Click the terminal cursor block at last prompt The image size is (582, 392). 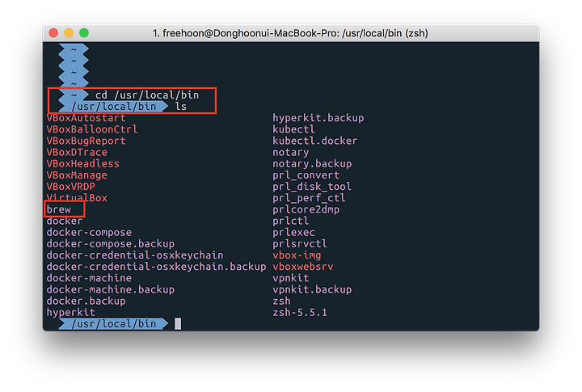coord(178,323)
